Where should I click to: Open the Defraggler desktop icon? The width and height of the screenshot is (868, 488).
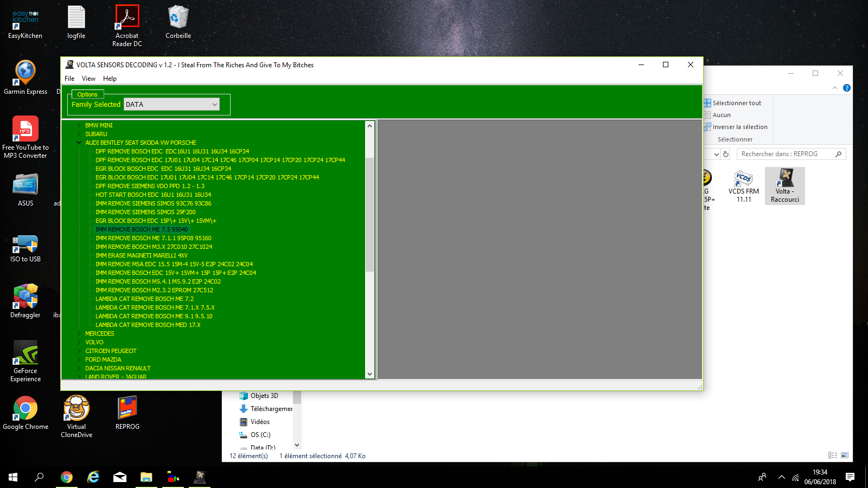[25, 297]
